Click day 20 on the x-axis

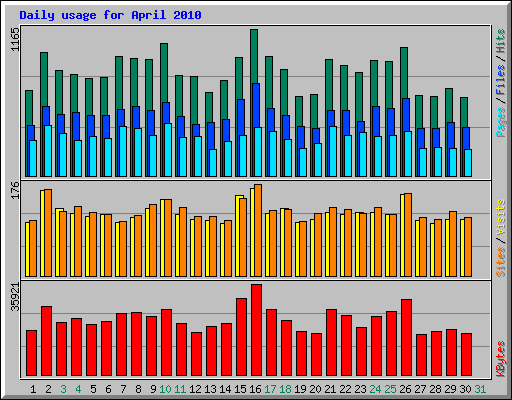pyautogui.click(x=315, y=389)
